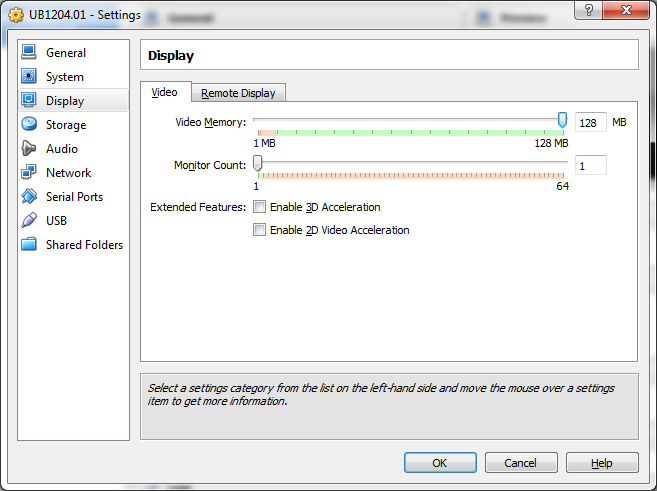Enable 3D Acceleration checkbox
657x491 pixels.
click(260, 208)
